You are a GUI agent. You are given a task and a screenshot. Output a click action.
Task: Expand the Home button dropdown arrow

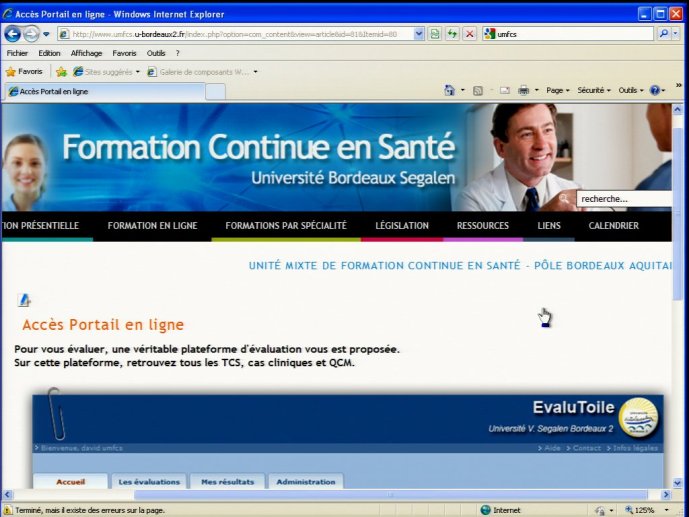point(463,90)
